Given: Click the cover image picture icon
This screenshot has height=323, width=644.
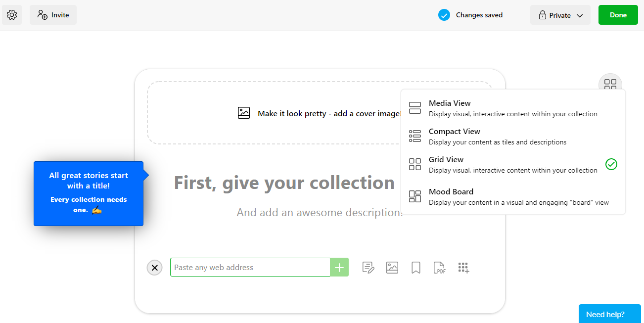Looking at the screenshot, I should click(244, 113).
